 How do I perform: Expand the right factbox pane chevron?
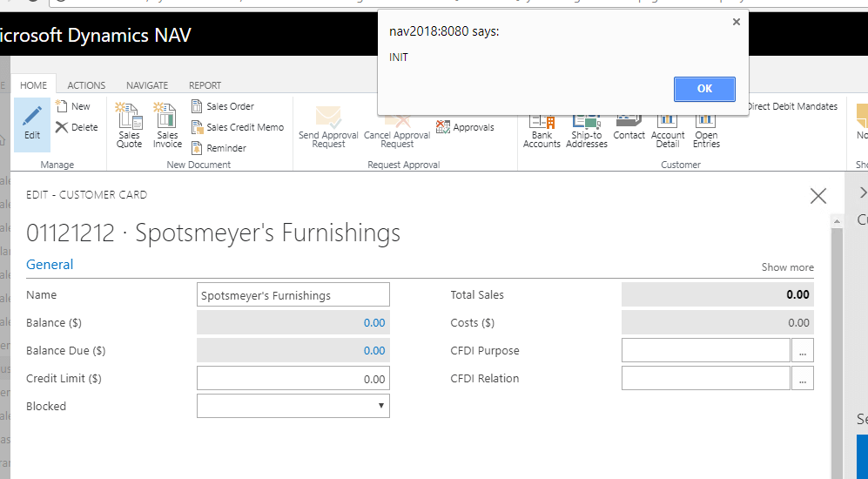[x=862, y=192]
